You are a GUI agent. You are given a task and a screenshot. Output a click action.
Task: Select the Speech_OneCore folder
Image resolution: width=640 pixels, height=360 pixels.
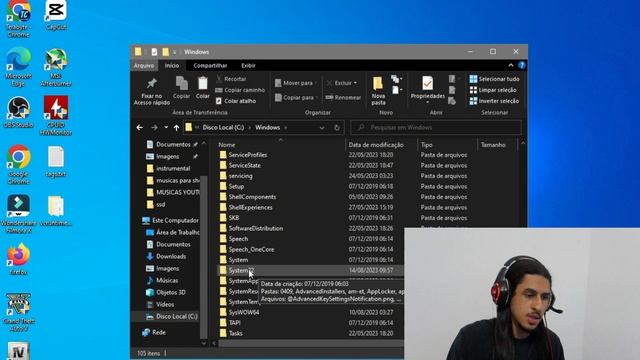point(251,249)
